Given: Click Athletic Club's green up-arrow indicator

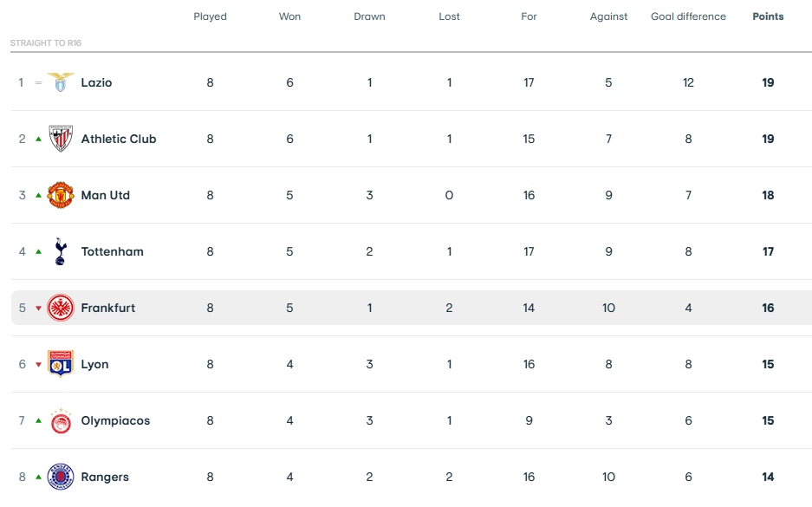Looking at the screenshot, I should [38, 139].
